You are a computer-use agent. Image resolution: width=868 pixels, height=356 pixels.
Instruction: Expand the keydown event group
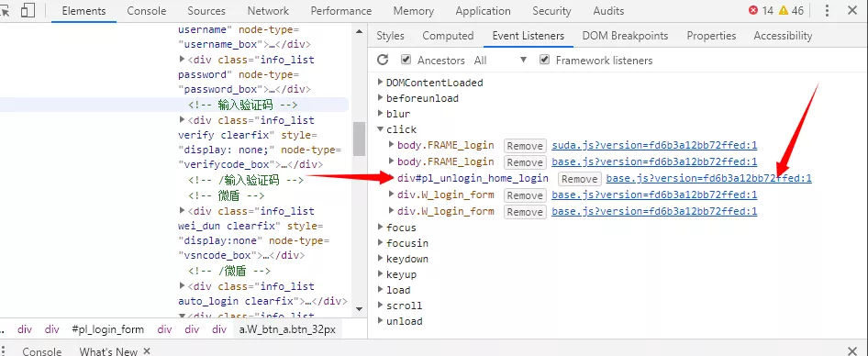[x=380, y=258]
